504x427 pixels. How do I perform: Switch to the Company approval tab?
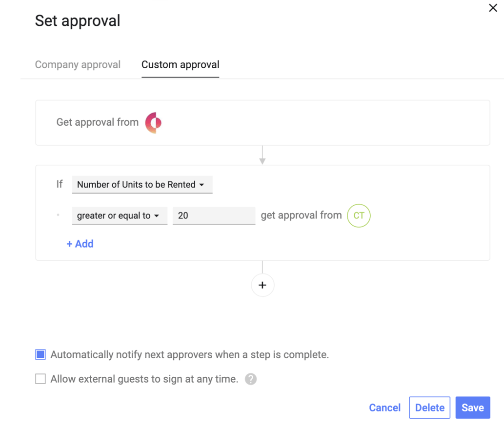[78, 64]
